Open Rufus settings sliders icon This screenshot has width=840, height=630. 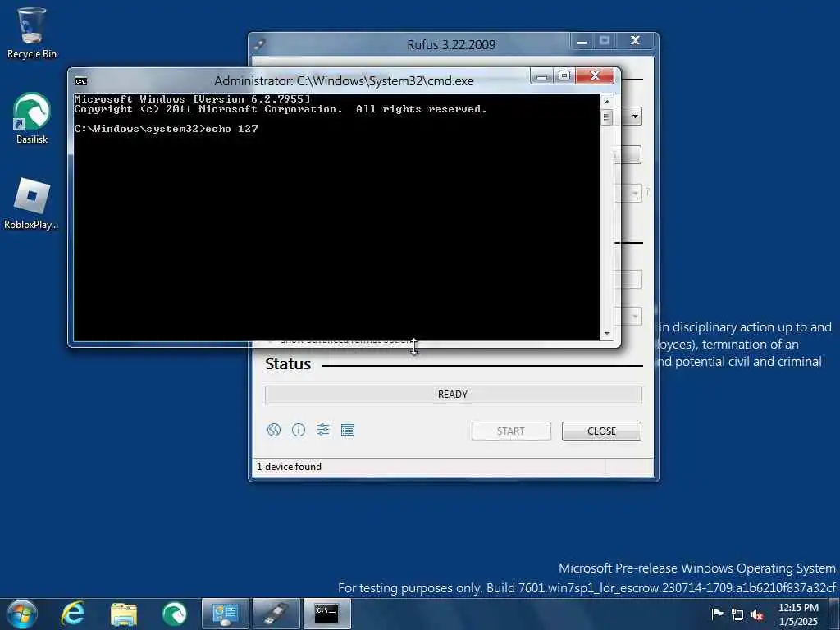[x=323, y=430]
